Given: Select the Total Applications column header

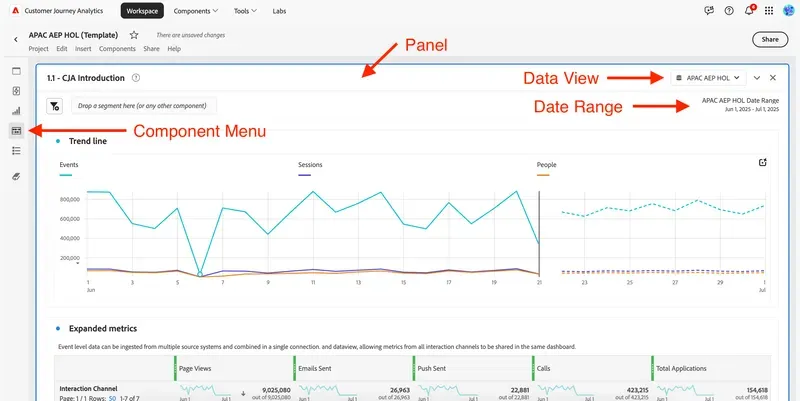Looking at the screenshot, I should (681, 368).
